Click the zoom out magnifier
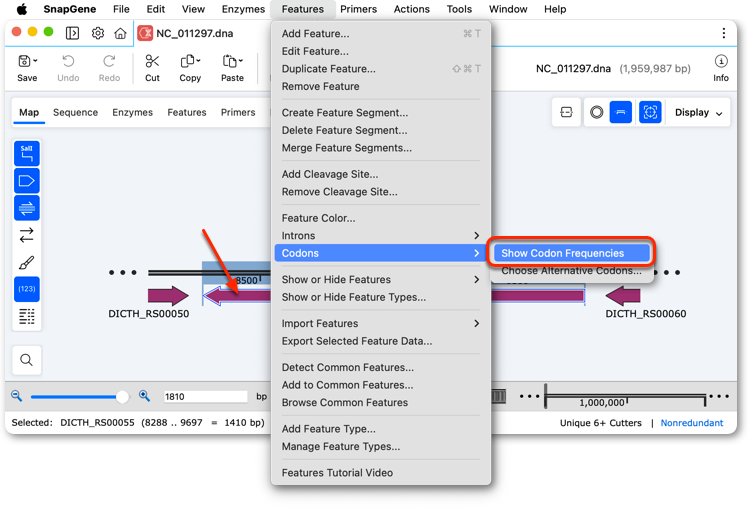This screenshot has width=748, height=518. point(17,396)
